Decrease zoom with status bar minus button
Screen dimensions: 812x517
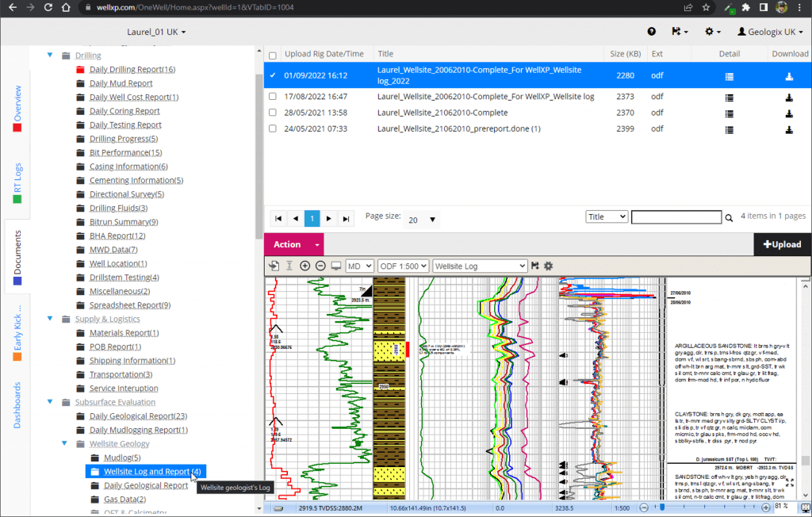pos(644,507)
